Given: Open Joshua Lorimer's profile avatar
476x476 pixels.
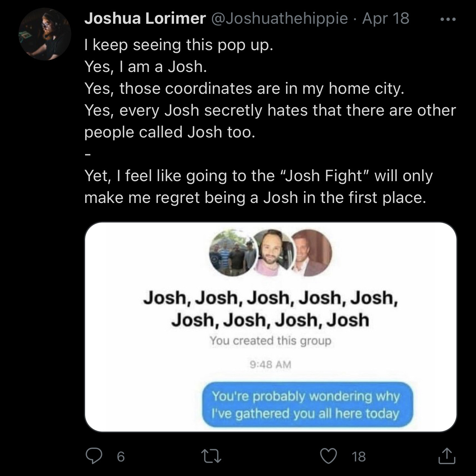Looking at the screenshot, I should (45, 34).
